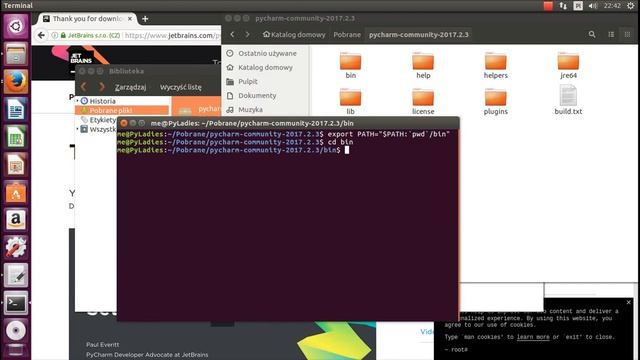Switch Files to grid view
The width and height of the screenshot is (640, 360).
(627, 35)
